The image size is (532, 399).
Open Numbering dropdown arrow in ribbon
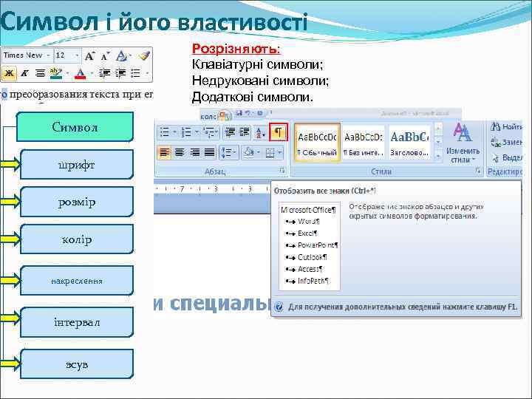pyautogui.click(x=197, y=132)
